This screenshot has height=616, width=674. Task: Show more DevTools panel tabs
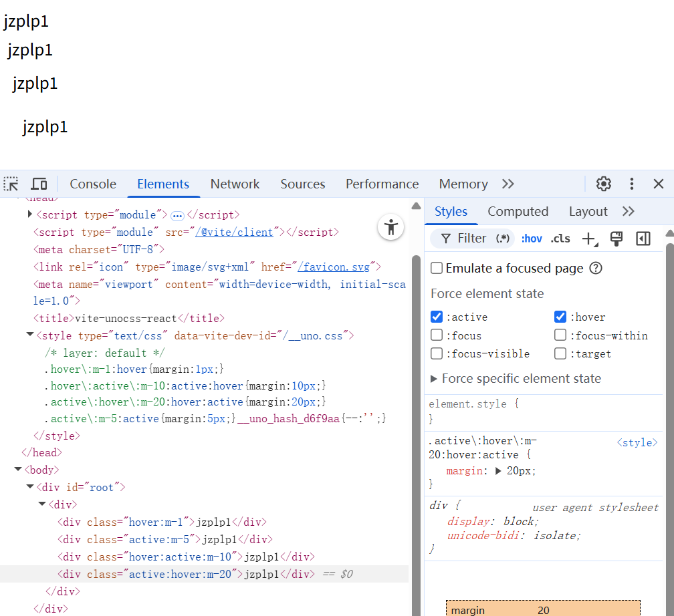pos(508,184)
